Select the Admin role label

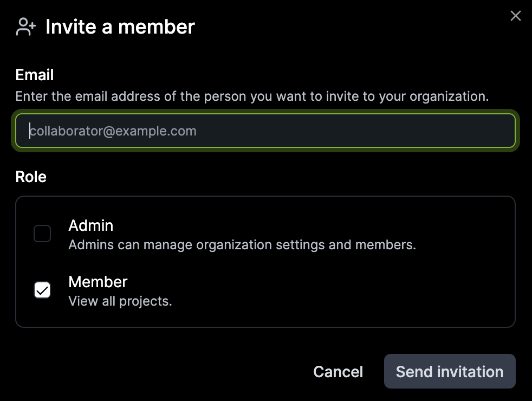tap(91, 225)
